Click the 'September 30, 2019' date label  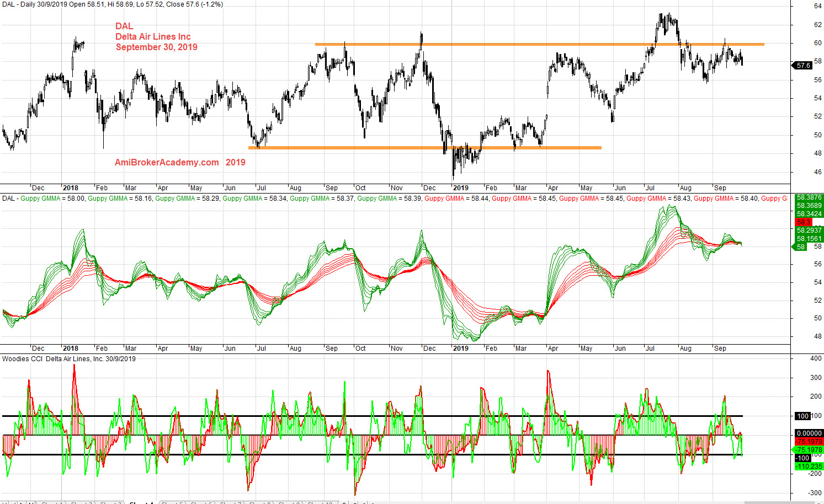[157, 47]
